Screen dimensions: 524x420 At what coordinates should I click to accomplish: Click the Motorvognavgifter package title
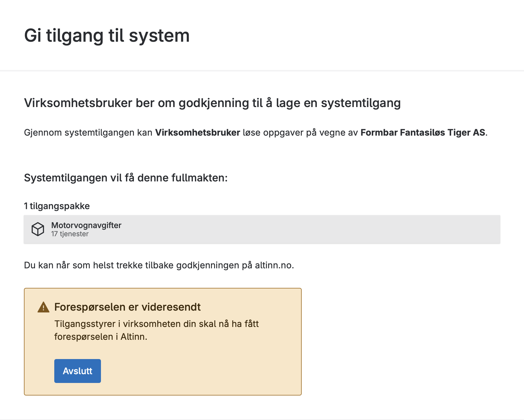click(x=86, y=225)
